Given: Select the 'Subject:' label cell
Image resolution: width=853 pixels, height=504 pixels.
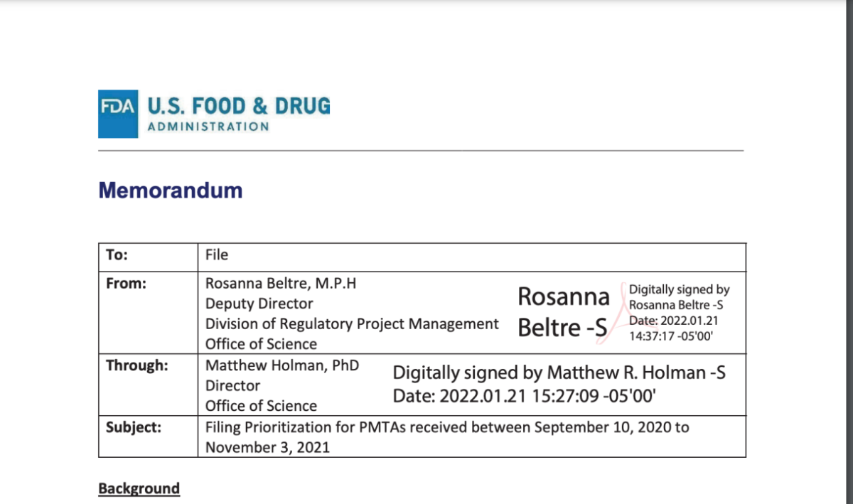Looking at the screenshot, I should pyautogui.click(x=149, y=436).
